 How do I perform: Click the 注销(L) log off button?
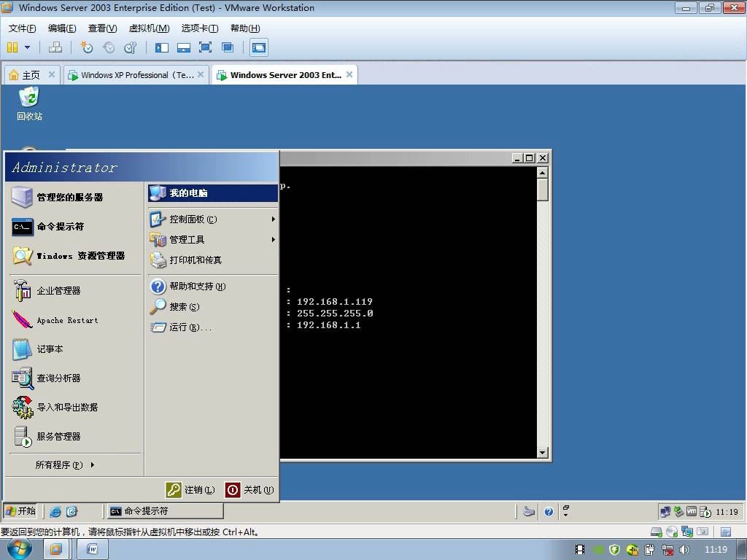click(x=190, y=489)
